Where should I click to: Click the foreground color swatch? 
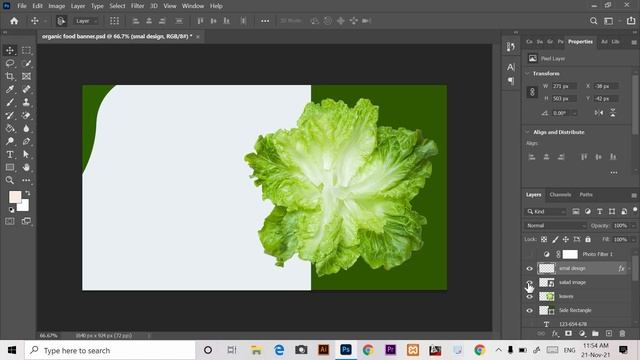click(15, 197)
